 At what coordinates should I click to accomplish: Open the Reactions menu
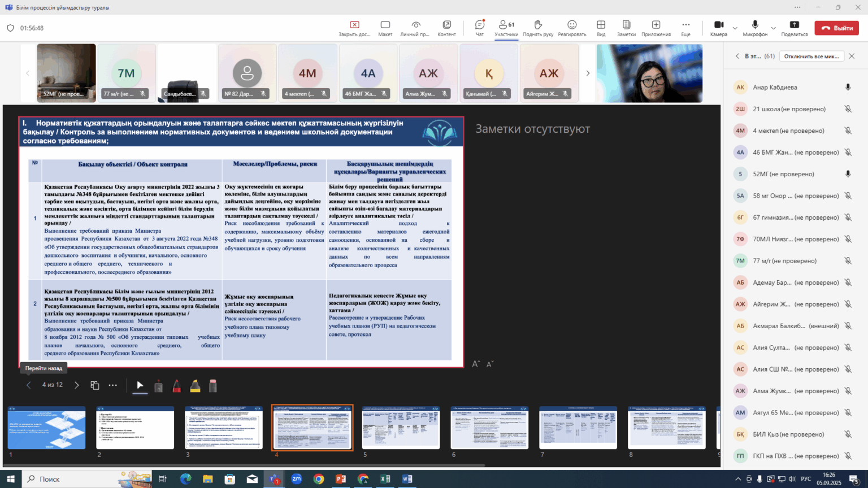[572, 28]
